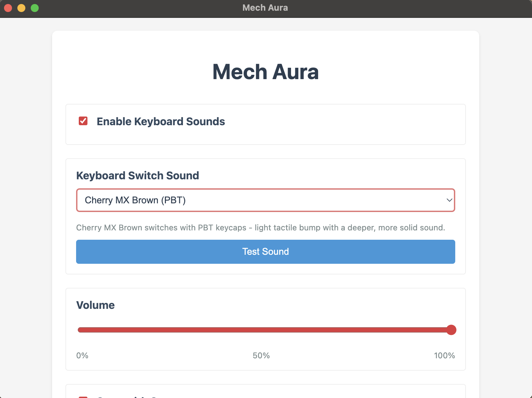Click the 100% volume label
The height and width of the screenshot is (398, 532).
(445, 356)
